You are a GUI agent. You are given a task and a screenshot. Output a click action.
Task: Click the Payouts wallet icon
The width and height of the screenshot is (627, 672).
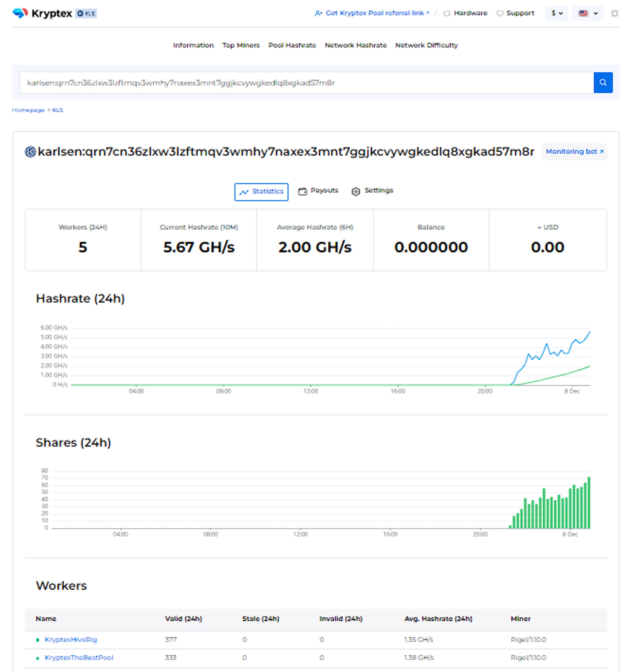click(x=302, y=191)
